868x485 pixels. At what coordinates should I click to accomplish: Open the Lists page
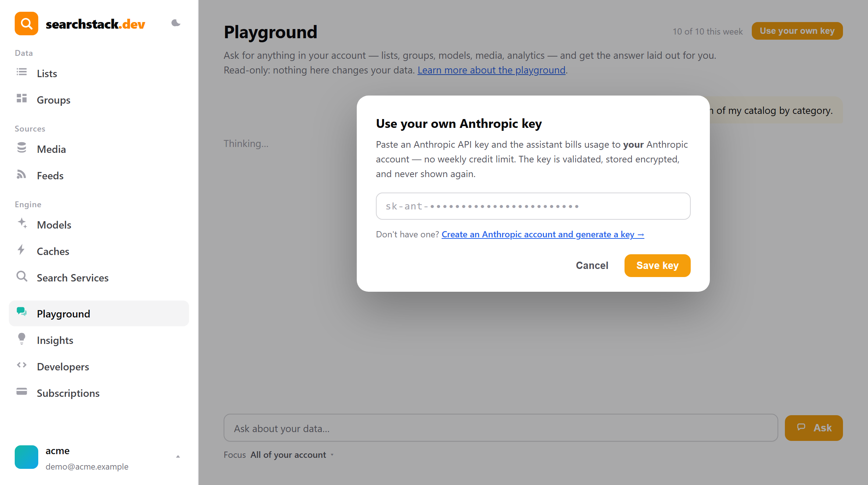click(99, 73)
